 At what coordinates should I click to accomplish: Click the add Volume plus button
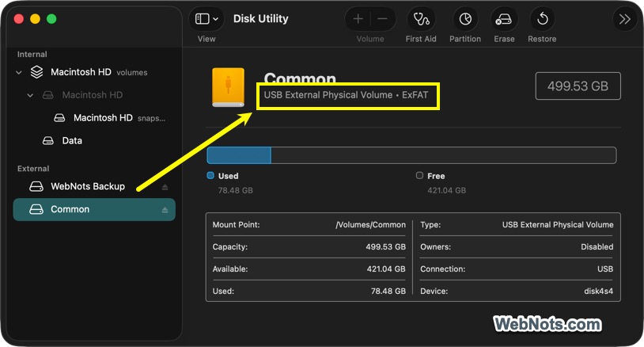coord(358,19)
